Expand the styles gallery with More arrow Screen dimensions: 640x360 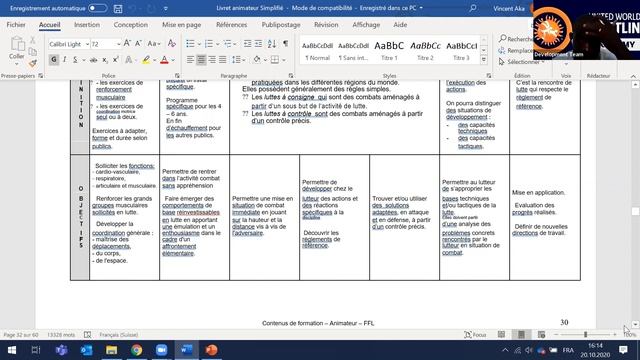click(x=484, y=60)
